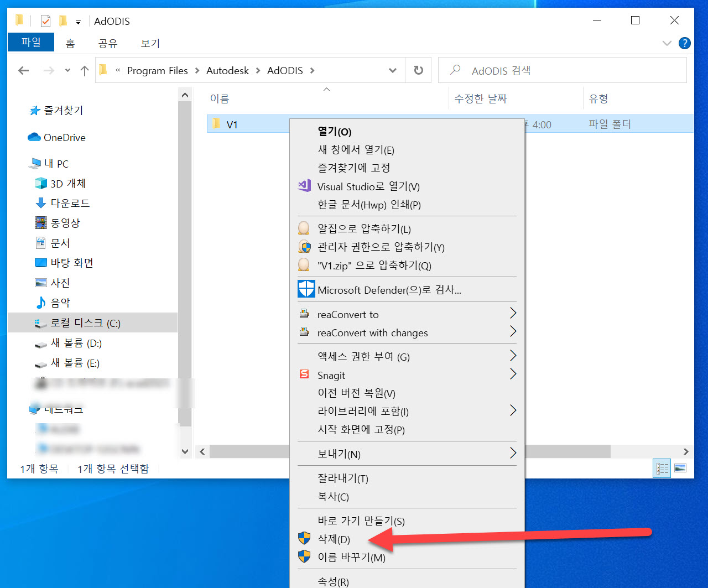Refresh the AdODIS folder view
The width and height of the screenshot is (708, 588).
click(x=419, y=70)
